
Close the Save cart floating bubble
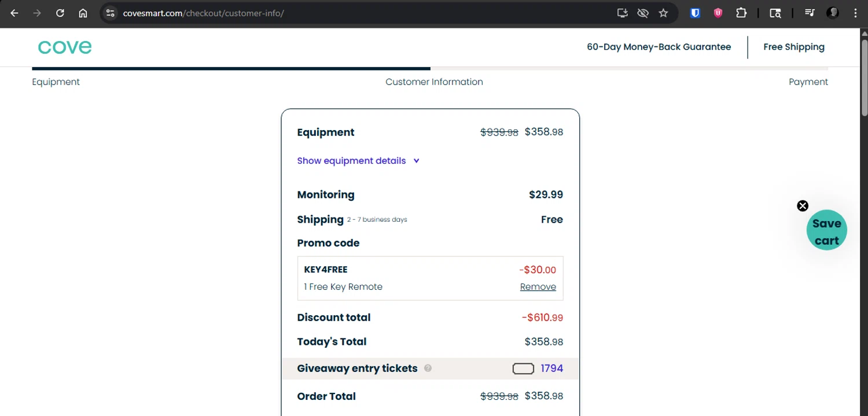pos(803,206)
